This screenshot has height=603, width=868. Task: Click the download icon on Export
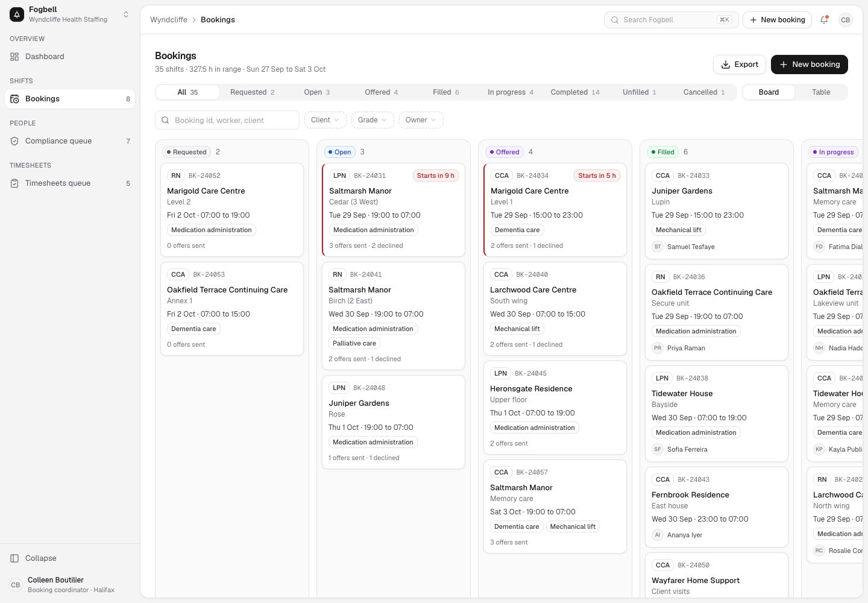tap(726, 65)
